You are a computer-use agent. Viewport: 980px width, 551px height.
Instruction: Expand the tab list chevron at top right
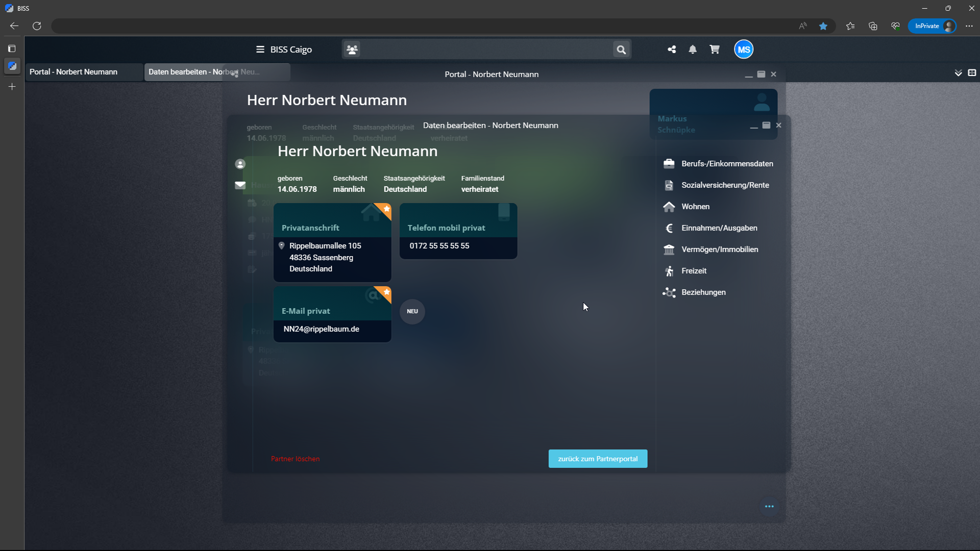(958, 73)
